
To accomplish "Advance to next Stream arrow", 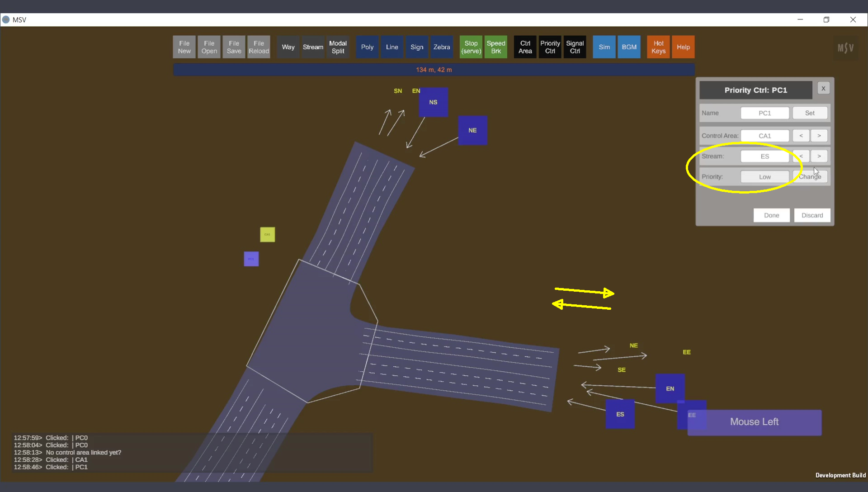I will tap(819, 156).
